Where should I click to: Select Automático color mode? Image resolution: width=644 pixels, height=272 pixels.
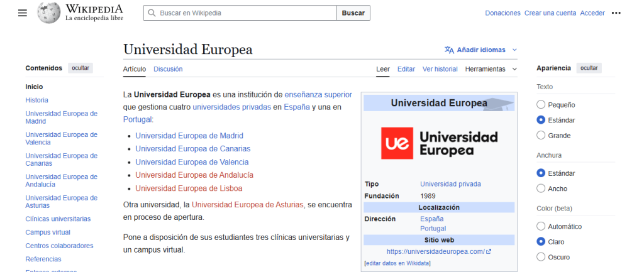(541, 227)
